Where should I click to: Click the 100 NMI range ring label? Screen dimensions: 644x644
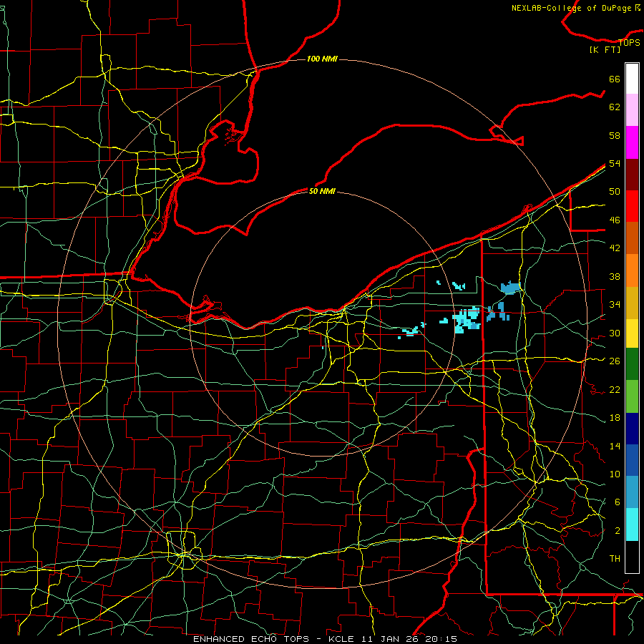click(322, 59)
